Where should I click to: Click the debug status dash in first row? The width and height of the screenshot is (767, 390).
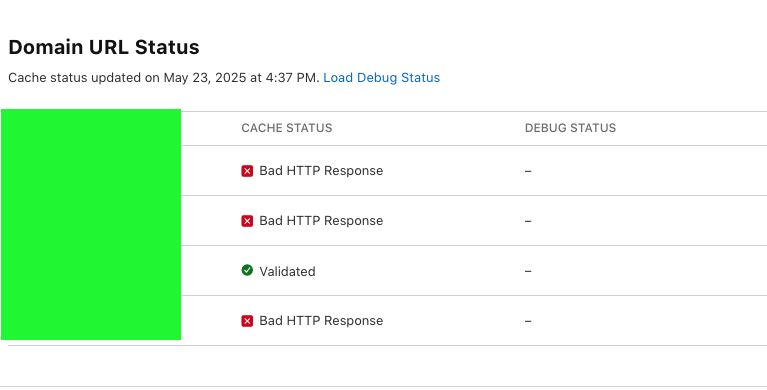pos(528,171)
